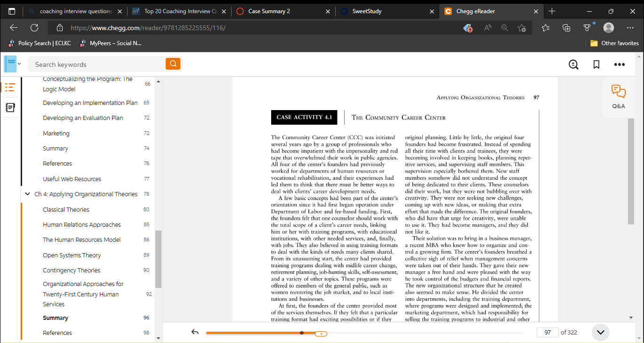Switch to coaching interview questions tab
Screen dimensions: 644x343
click(75, 11)
